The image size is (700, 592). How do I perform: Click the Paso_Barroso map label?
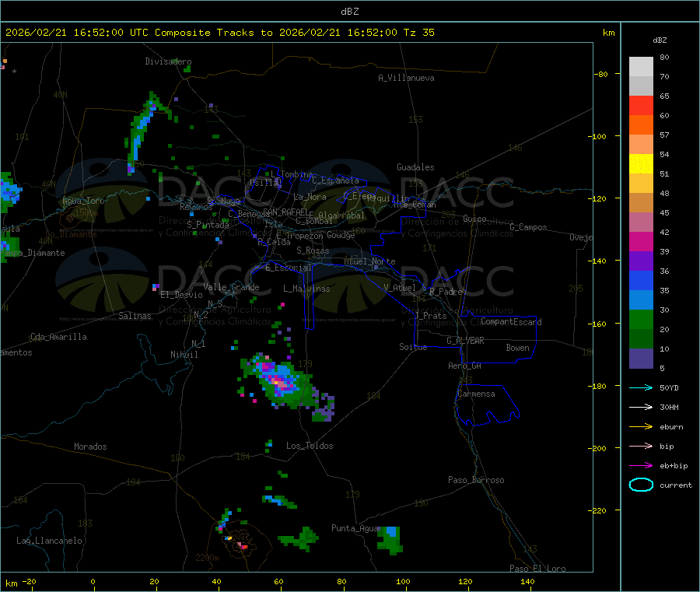pos(476,480)
